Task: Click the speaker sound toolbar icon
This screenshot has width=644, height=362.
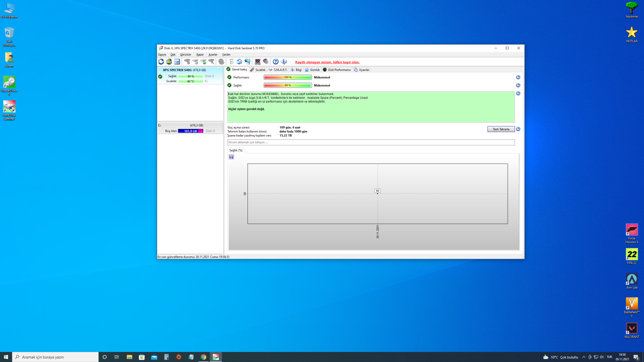Action: pos(266,62)
